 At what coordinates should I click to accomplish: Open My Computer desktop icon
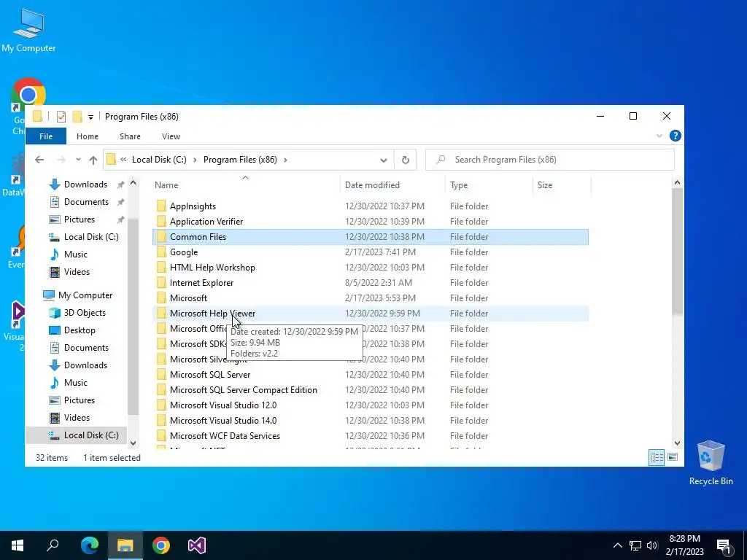28,30
